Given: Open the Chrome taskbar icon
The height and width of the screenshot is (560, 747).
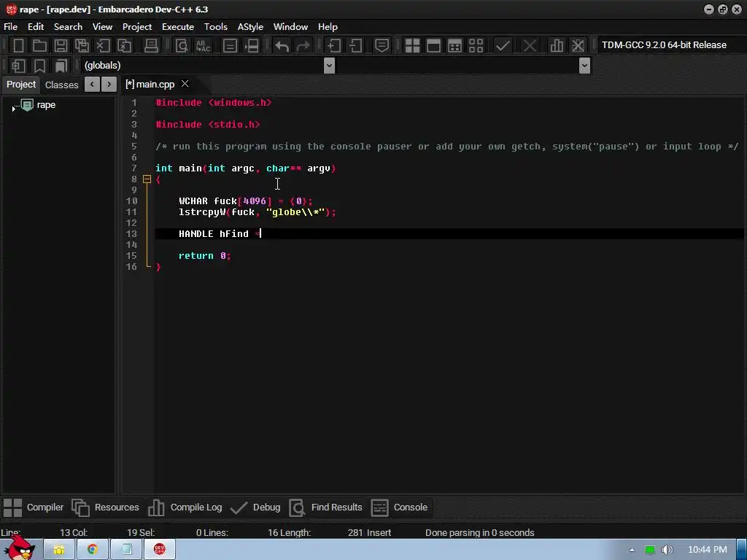Looking at the screenshot, I should pyautogui.click(x=92, y=550).
